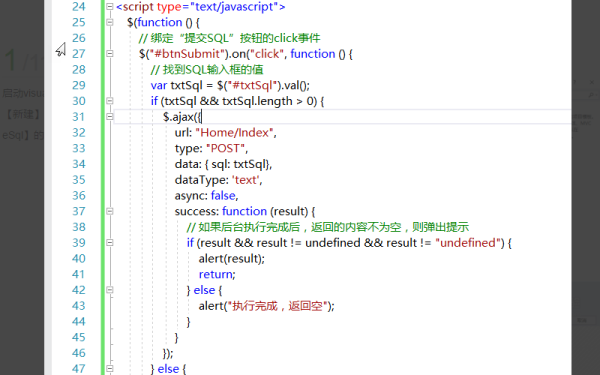Click the "undefined" string literal on line 39
Viewport: 600px width, 375px height.
[x=468, y=243]
